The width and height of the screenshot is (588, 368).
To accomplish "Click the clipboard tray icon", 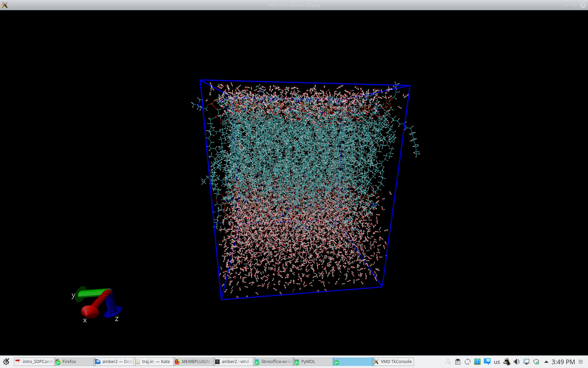I will (458, 362).
